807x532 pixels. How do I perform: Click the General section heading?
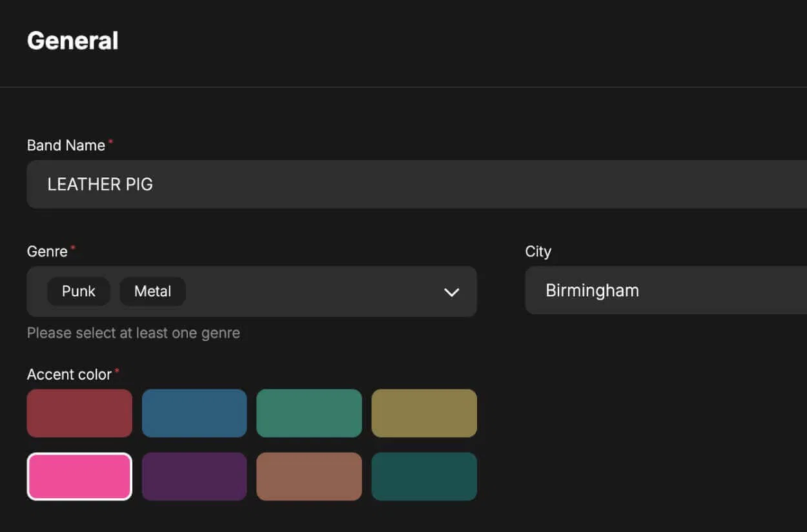tap(72, 40)
